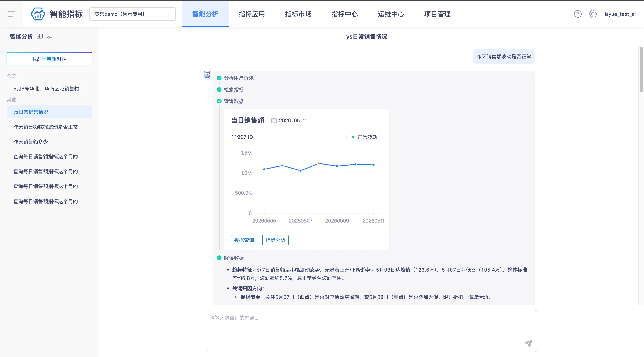Click the user message 昨天销售额波动是否正常
The height and width of the screenshot is (357, 644).
pyautogui.click(x=504, y=56)
